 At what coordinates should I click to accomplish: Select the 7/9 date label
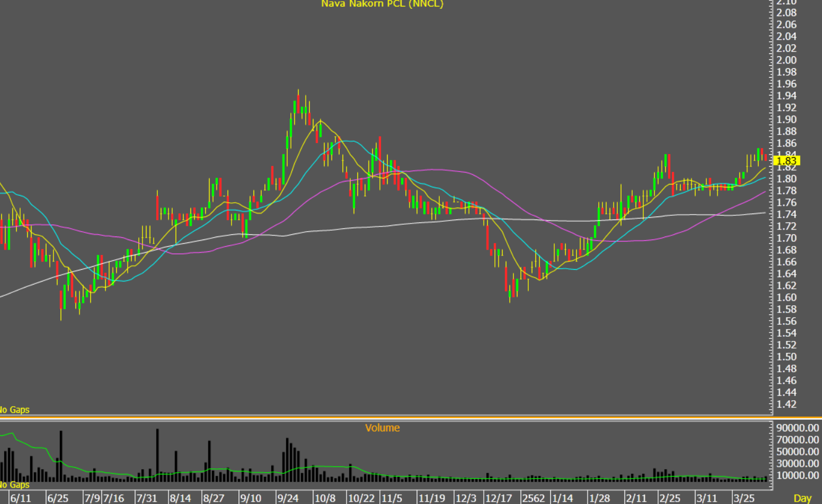click(x=91, y=498)
